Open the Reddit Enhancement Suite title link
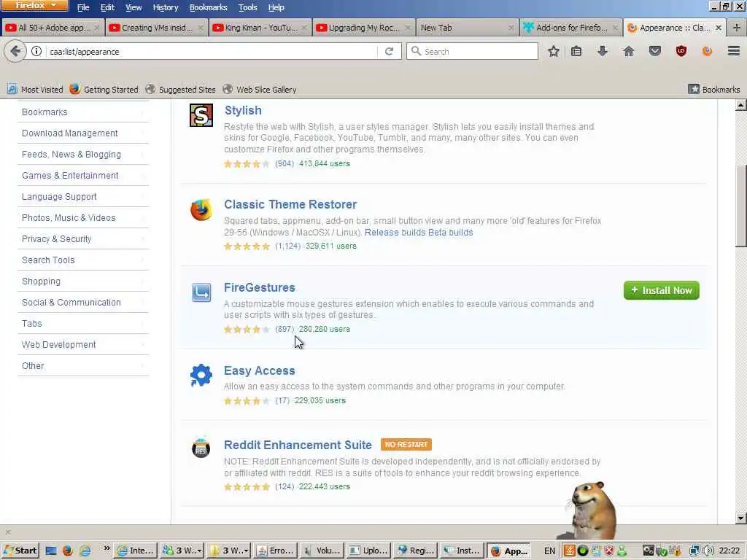Screen dimensions: 747x560 tap(298, 445)
